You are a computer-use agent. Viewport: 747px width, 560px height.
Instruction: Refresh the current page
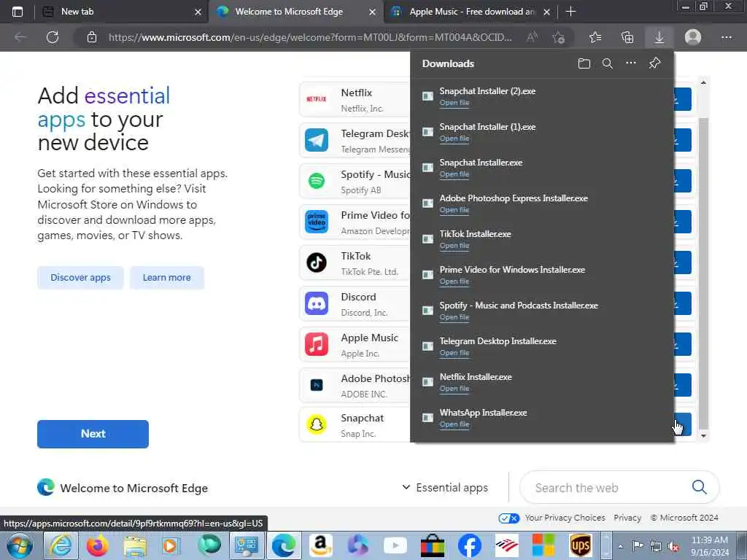tap(53, 37)
